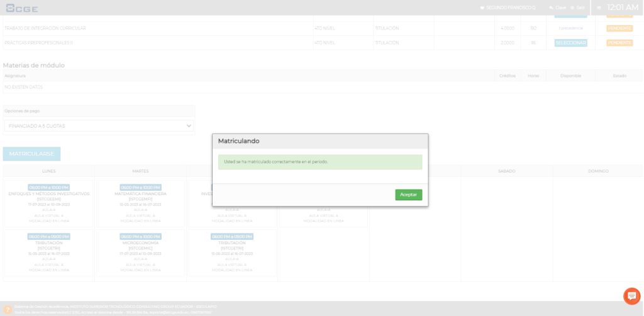This screenshot has height=316, width=644.
Task: Open the FINANCIADO A 5 CUOTAS payment dropdown
Action: tap(99, 126)
